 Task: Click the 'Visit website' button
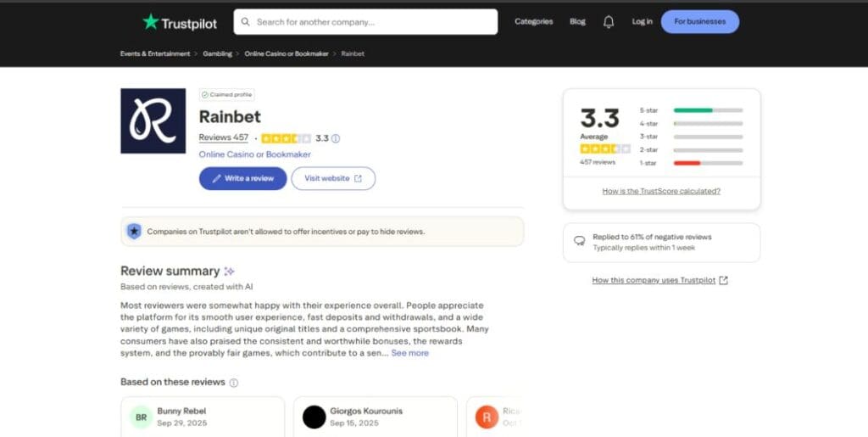(333, 178)
